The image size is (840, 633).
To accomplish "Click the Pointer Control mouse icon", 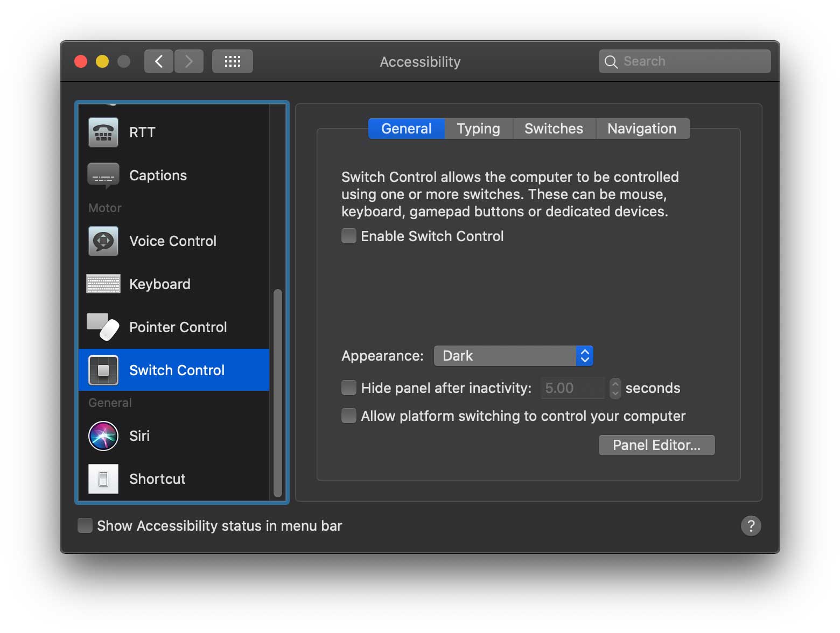I will pyautogui.click(x=103, y=327).
